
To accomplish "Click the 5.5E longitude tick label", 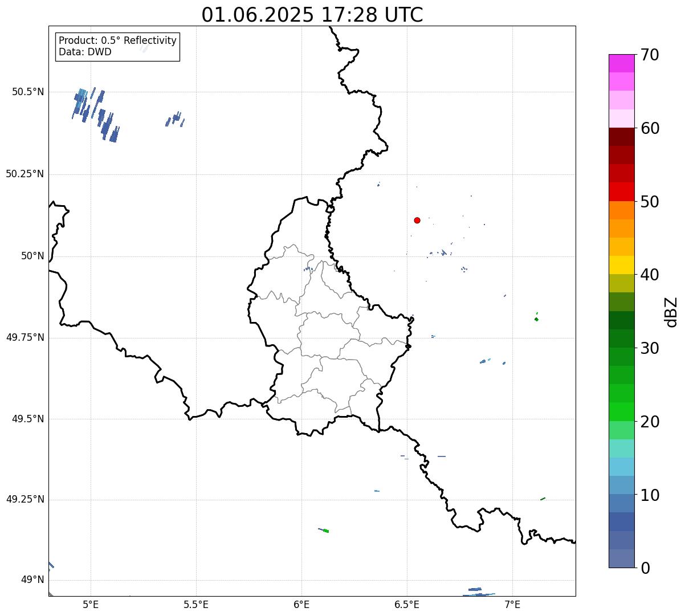I will tap(196, 604).
